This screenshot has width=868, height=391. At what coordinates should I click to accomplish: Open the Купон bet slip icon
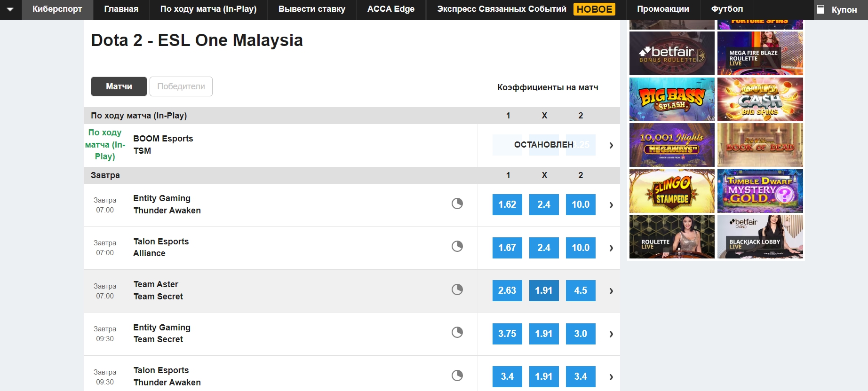[821, 9]
